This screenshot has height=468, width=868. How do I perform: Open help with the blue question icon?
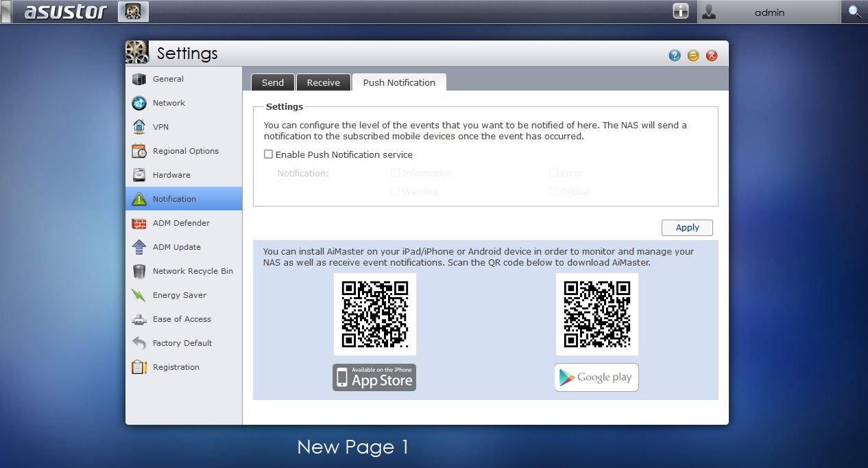coord(675,56)
